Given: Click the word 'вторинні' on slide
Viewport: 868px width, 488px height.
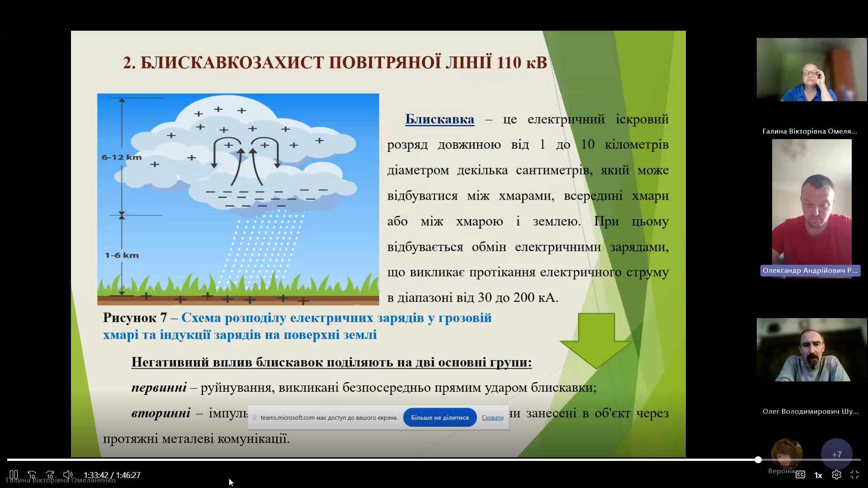Looking at the screenshot, I should point(160,413).
